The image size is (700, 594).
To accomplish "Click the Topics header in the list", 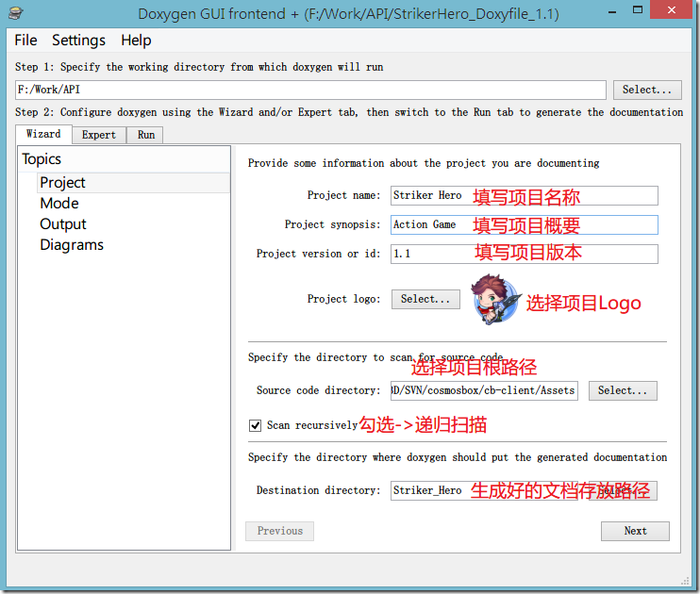I will click(125, 159).
